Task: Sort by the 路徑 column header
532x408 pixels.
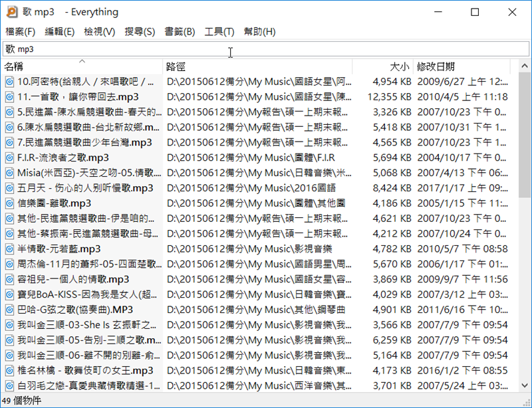Action: pyautogui.click(x=257, y=66)
